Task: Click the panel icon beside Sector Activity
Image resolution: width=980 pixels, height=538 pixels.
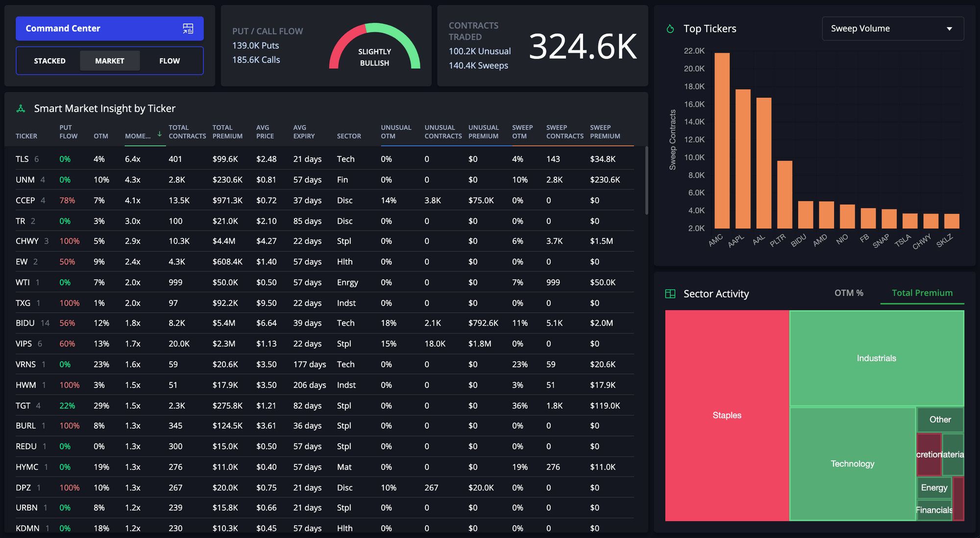Action: [x=669, y=293]
